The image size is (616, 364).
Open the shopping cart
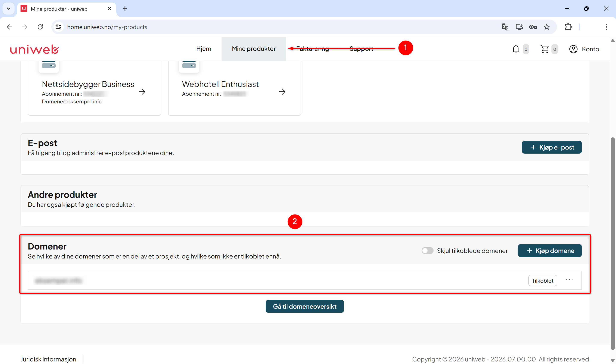(x=545, y=49)
